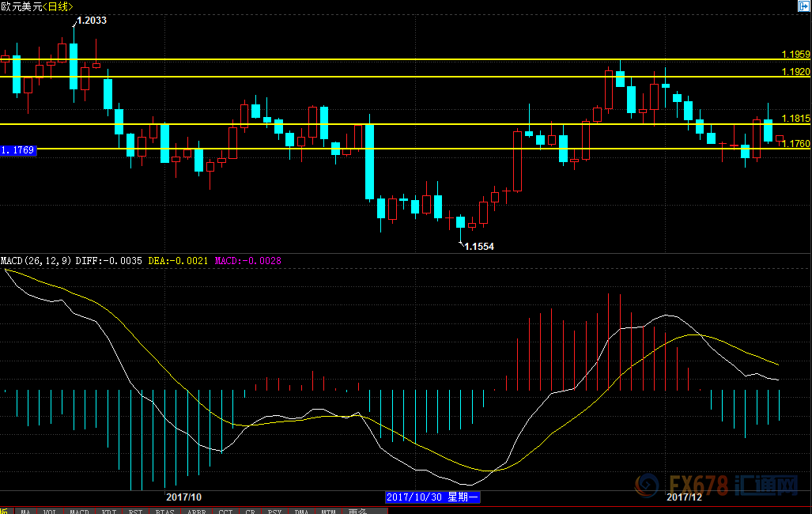Select the PSY indicator tab

pos(274,511)
